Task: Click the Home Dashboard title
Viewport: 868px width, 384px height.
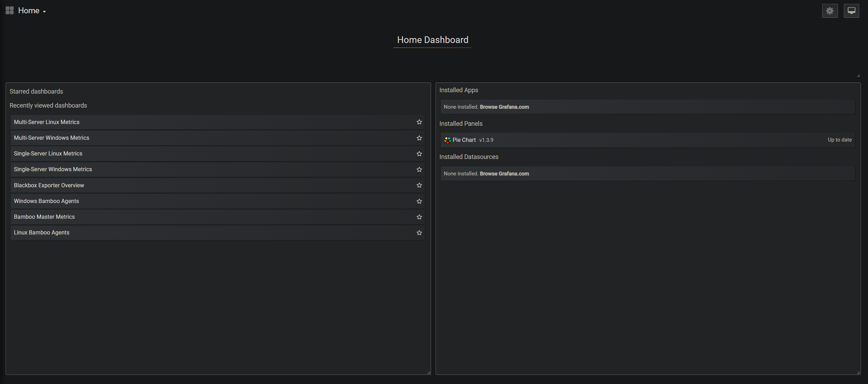Action: (x=432, y=39)
